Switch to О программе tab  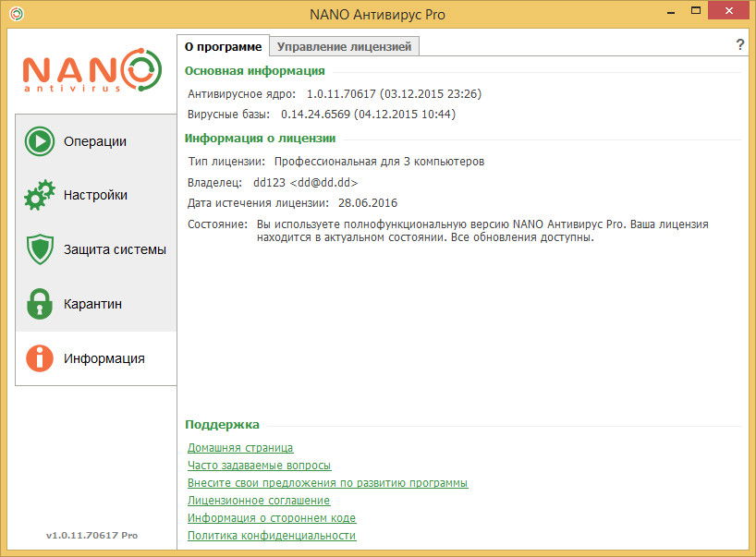point(224,46)
